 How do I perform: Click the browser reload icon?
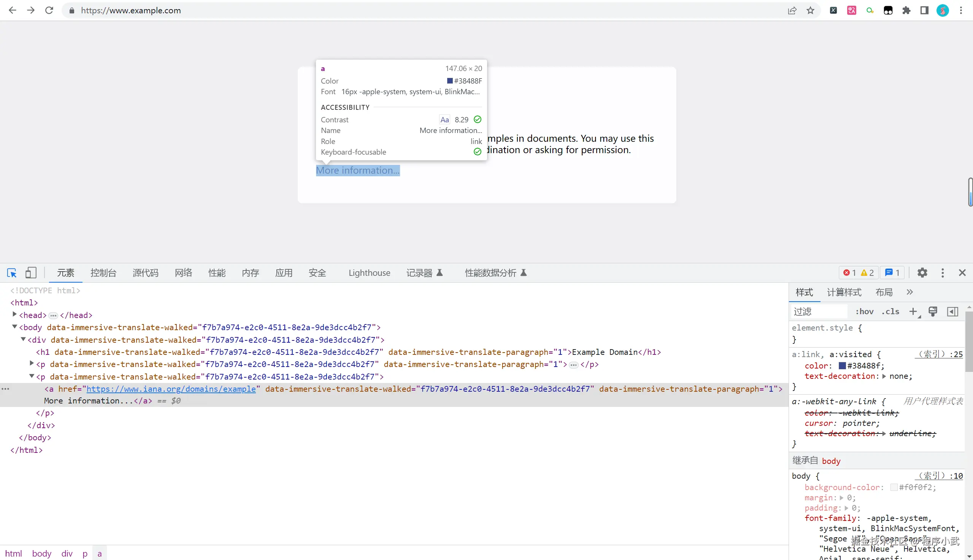49,10
